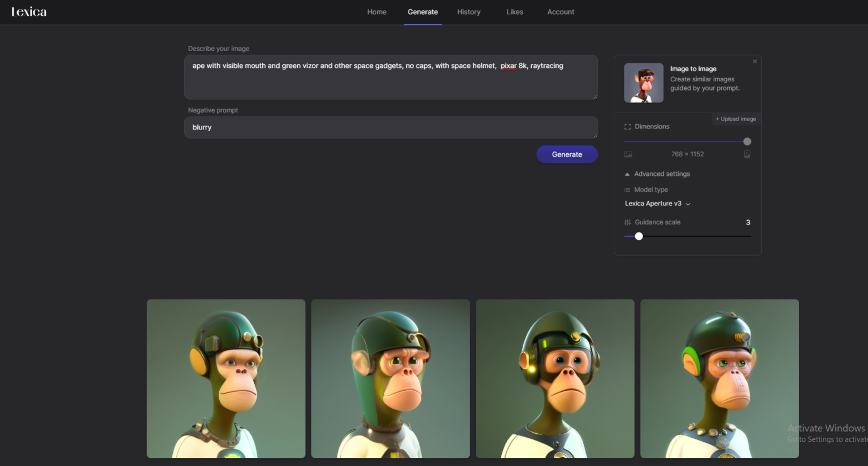868x466 pixels.
Task: Click the Lexica logo
Action: tap(29, 11)
